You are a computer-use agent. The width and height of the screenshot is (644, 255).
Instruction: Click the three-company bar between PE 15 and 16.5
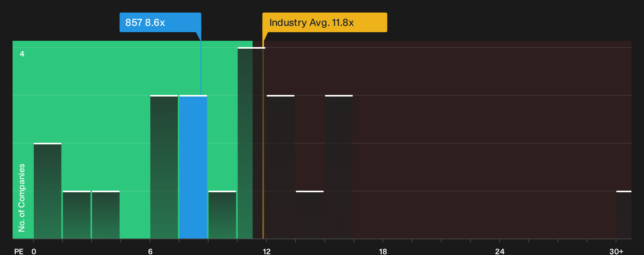click(x=339, y=167)
